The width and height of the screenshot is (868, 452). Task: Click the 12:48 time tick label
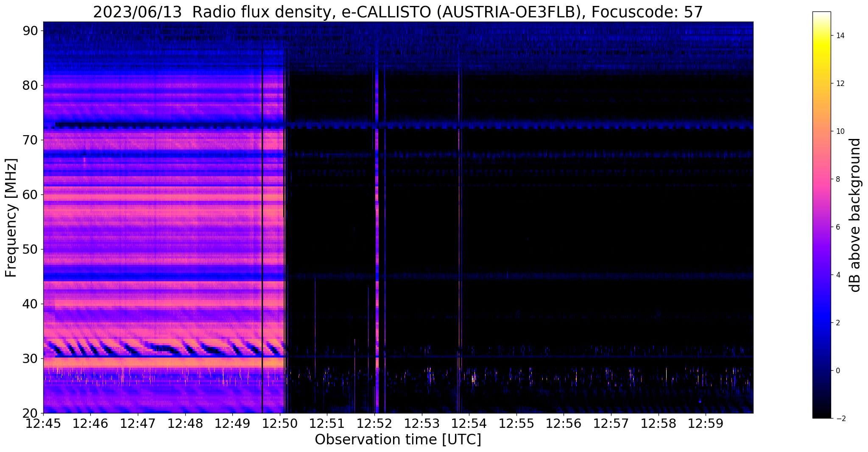185,423
